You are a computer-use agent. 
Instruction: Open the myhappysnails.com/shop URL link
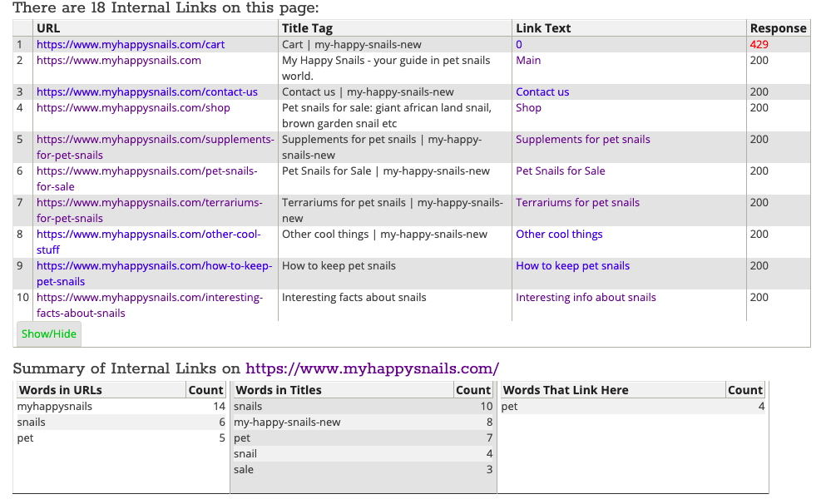point(133,107)
